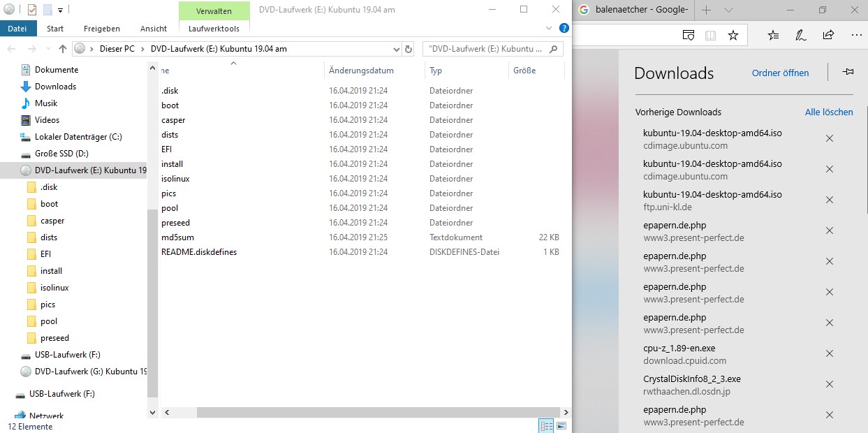This screenshot has width=868, height=433.
Task: Select DVD-Laufwerk (G:) Kubuntu in navigation pane
Action: tap(91, 372)
